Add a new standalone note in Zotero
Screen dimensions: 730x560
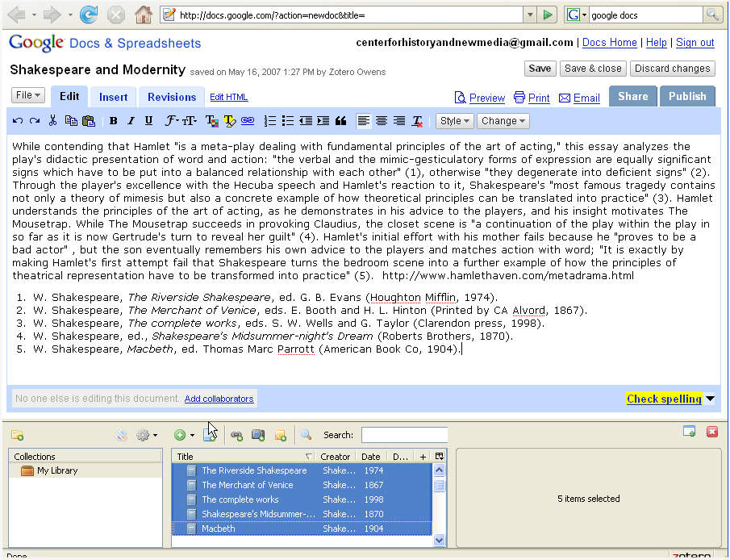click(x=281, y=436)
